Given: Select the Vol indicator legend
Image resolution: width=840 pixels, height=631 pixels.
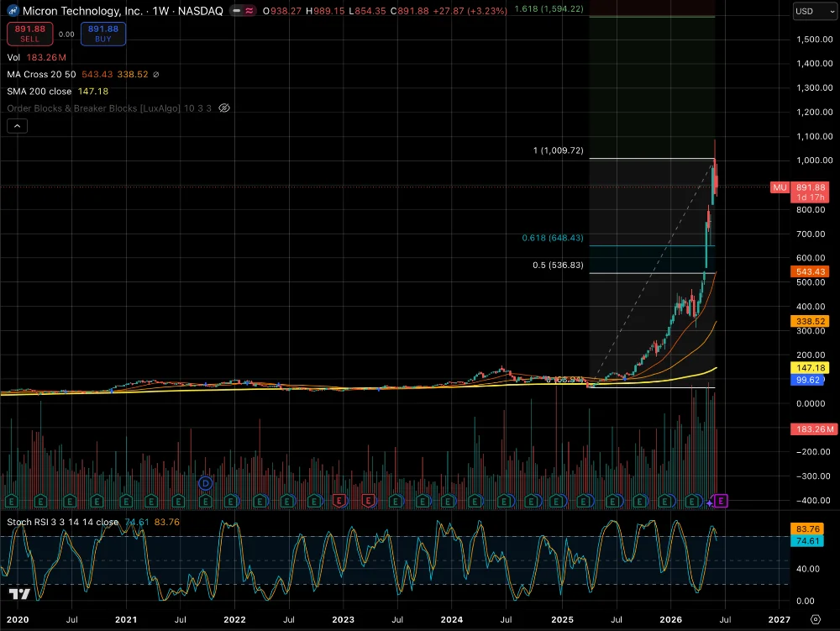Looking at the screenshot, I should pyautogui.click(x=13, y=57).
